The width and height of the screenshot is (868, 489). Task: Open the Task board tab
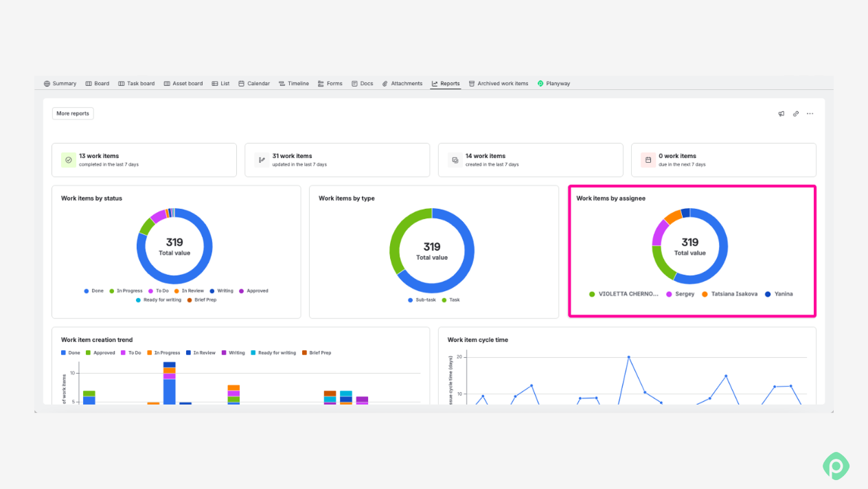[136, 84]
